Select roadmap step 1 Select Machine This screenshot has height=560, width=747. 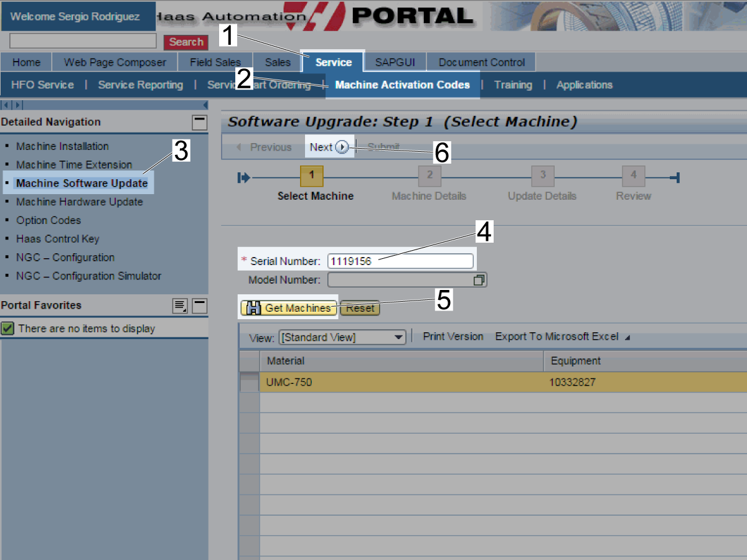point(312,176)
